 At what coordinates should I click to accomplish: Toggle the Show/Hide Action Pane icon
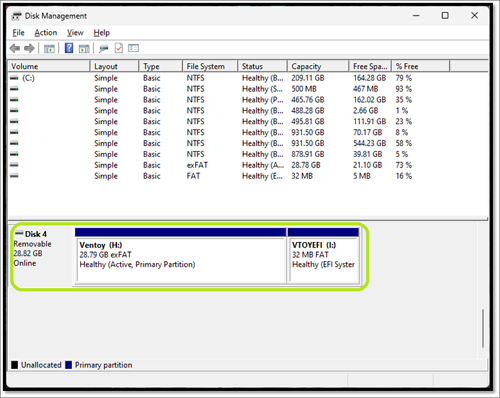point(84,49)
